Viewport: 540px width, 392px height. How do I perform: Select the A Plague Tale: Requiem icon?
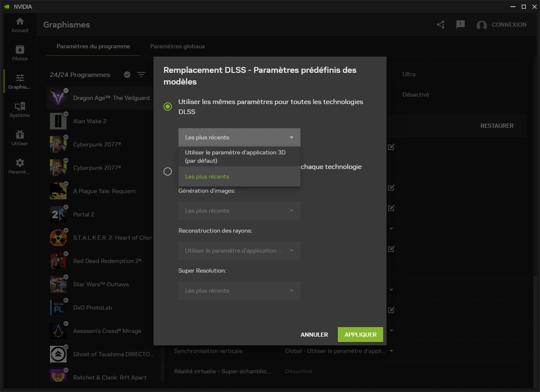58,191
